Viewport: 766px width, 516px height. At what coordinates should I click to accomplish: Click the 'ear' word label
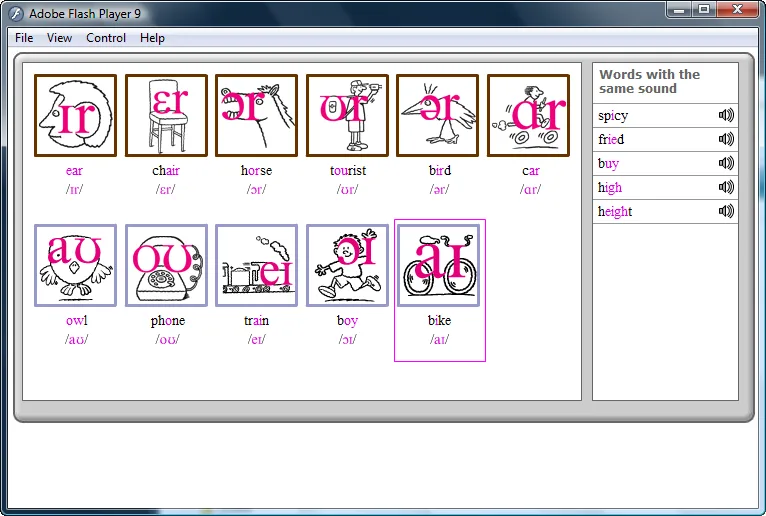[x=74, y=171]
